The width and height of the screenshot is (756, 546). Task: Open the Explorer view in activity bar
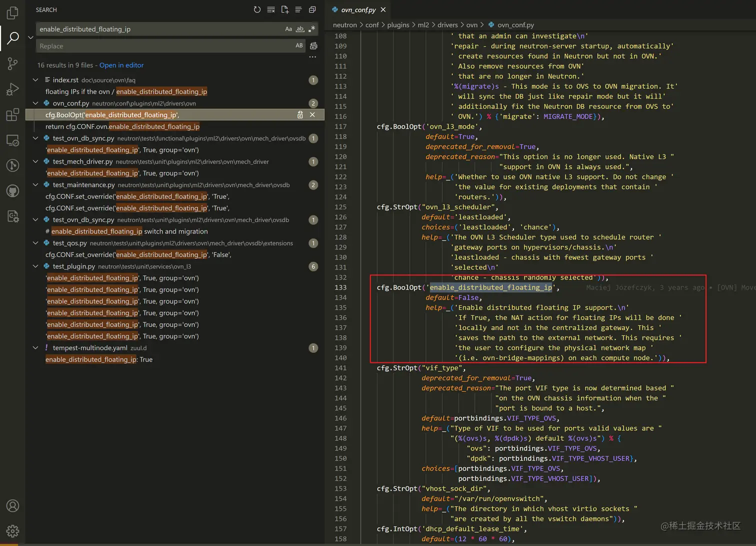click(12, 12)
